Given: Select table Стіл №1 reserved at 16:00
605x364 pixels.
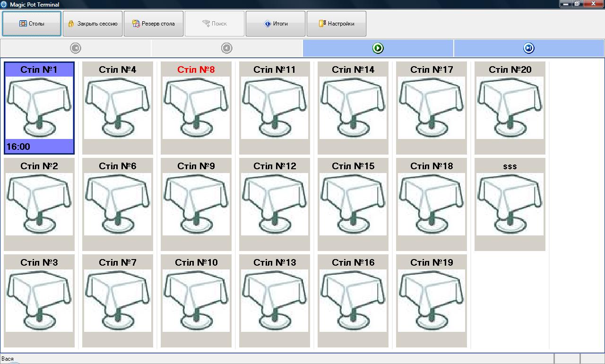Looking at the screenshot, I should click(39, 108).
